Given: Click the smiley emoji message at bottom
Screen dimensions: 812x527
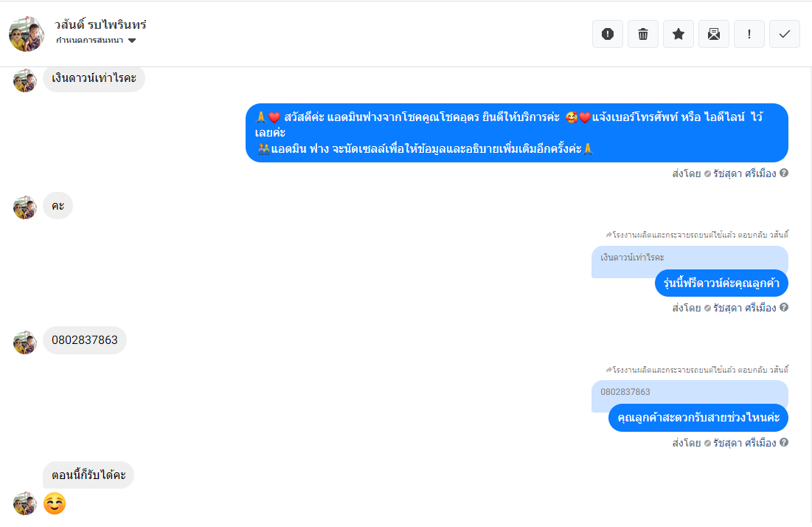Looking at the screenshot, I should pos(55,503).
